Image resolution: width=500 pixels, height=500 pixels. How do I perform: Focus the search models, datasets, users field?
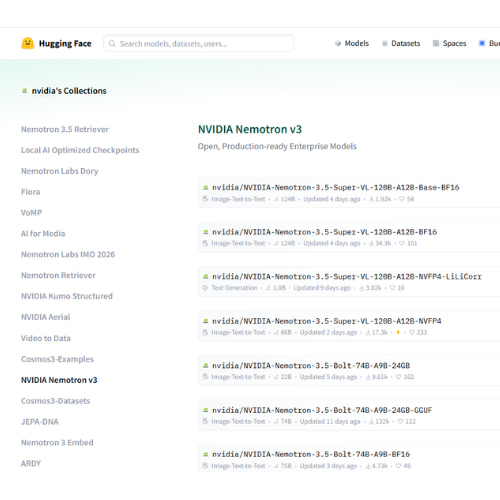[x=199, y=43]
